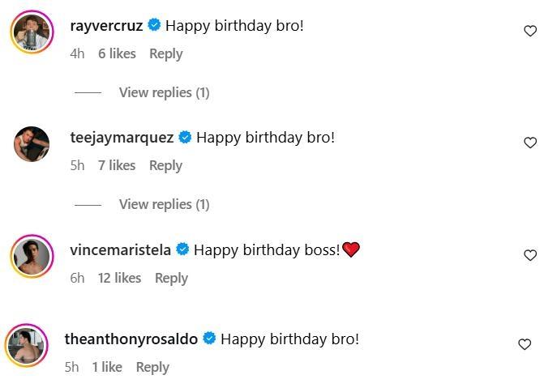View the 7 likes on teejaymarquez's comment

click(x=117, y=165)
